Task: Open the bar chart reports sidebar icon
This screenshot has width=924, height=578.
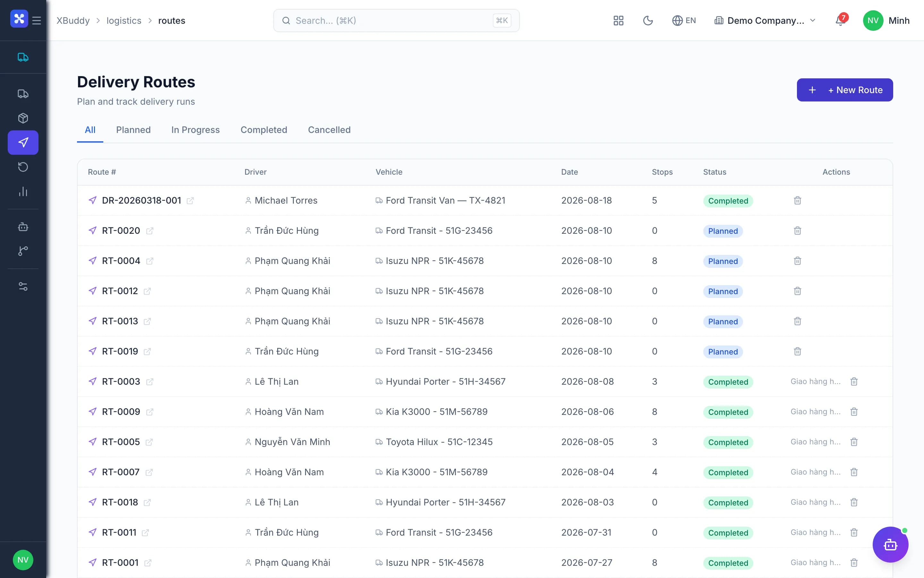Action: [23, 191]
